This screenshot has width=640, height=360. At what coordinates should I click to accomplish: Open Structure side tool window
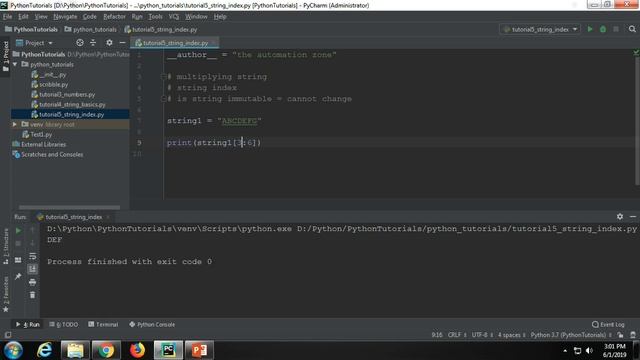tap(6, 247)
